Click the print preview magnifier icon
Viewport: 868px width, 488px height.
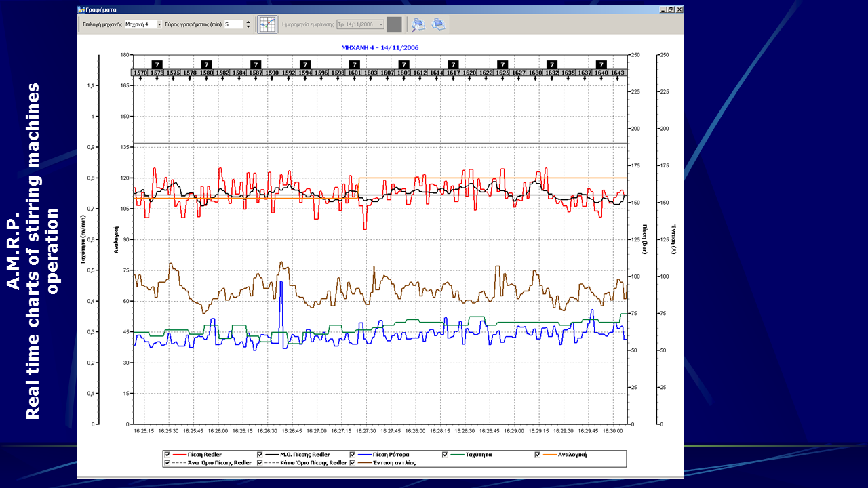click(418, 24)
